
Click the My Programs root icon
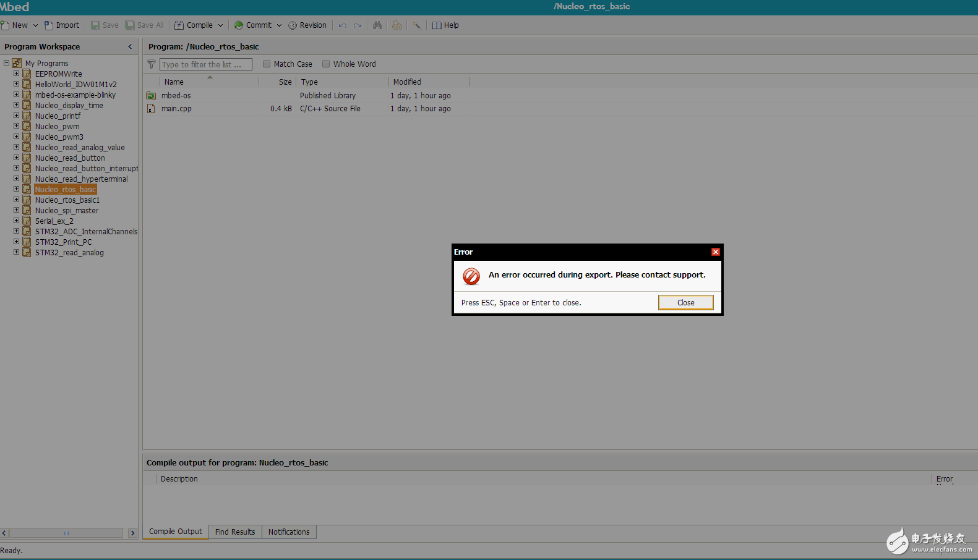[17, 63]
